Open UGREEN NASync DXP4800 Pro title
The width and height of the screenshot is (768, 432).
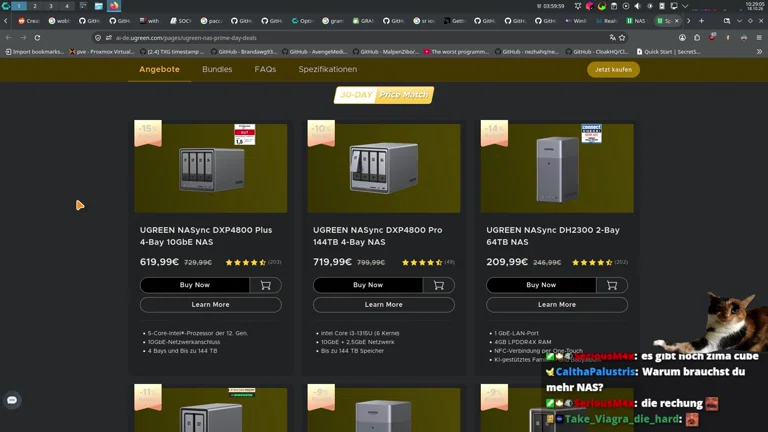pyautogui.click(x=378, y=236)
